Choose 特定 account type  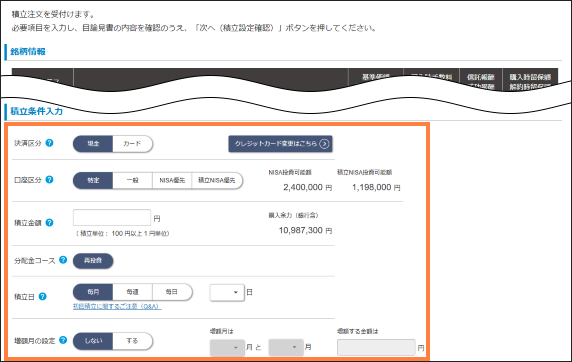tap(93, 180)
